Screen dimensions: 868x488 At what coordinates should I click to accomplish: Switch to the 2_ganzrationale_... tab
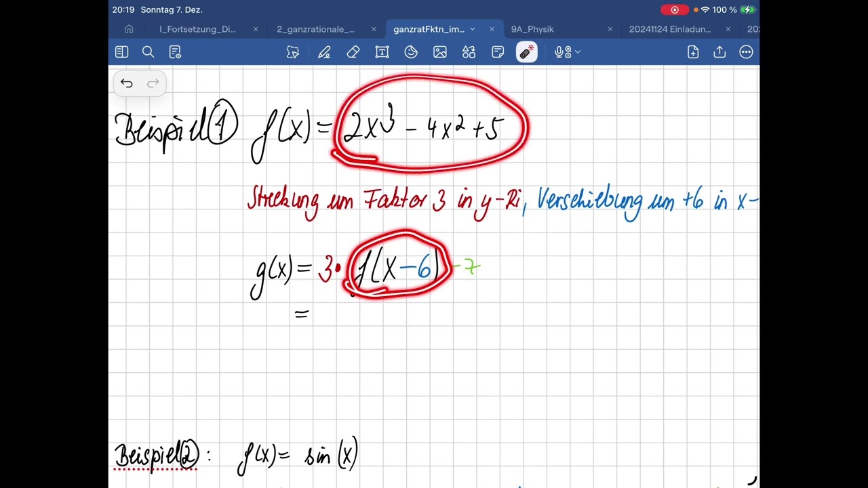click(315, 29)
